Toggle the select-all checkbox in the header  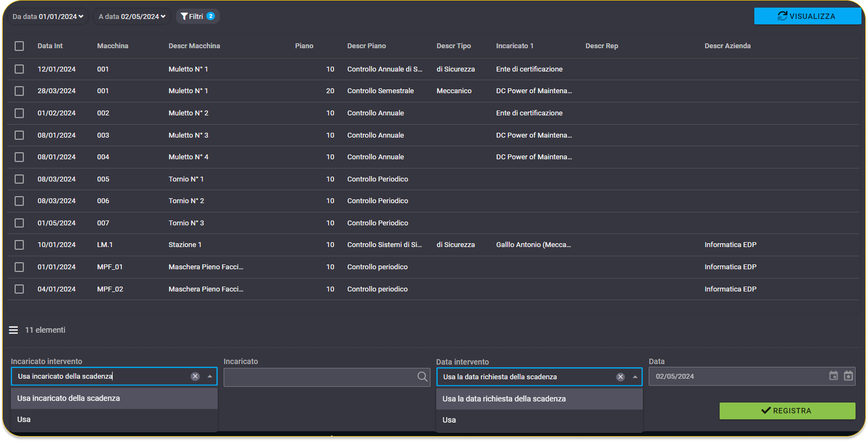19,46
